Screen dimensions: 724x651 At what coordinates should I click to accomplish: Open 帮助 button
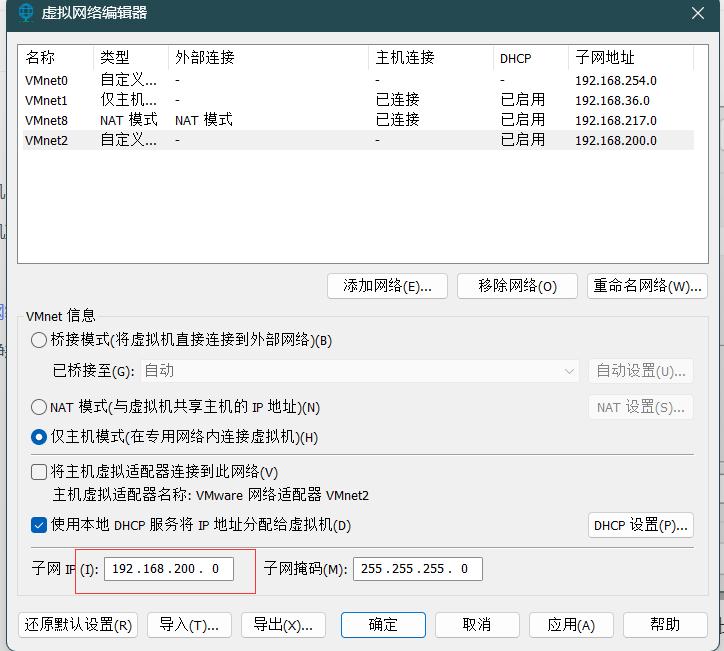coord(665,625)
